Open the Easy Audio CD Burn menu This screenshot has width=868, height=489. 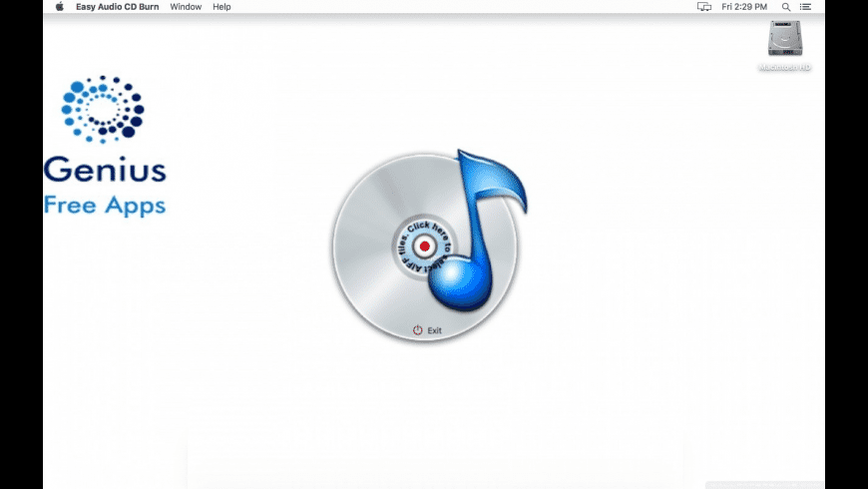click(x=118, y=7)
